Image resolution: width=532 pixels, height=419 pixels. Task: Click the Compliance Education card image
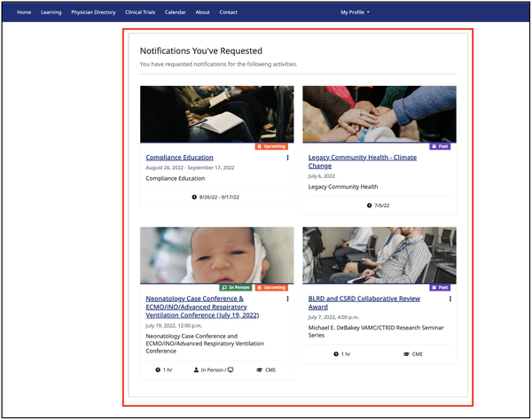(x=217, y=114)
